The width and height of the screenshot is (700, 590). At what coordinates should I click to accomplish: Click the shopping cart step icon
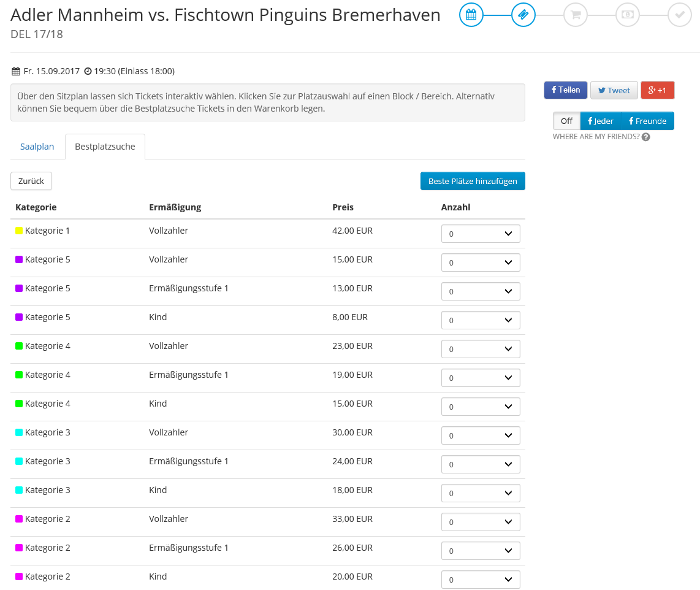coord(576,15)
